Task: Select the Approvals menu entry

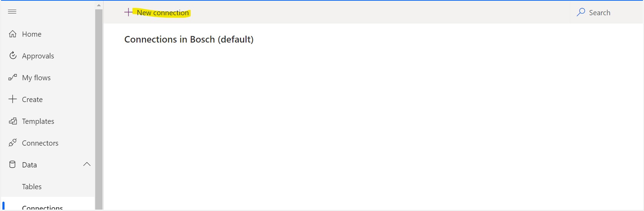Action: (38, 55)
